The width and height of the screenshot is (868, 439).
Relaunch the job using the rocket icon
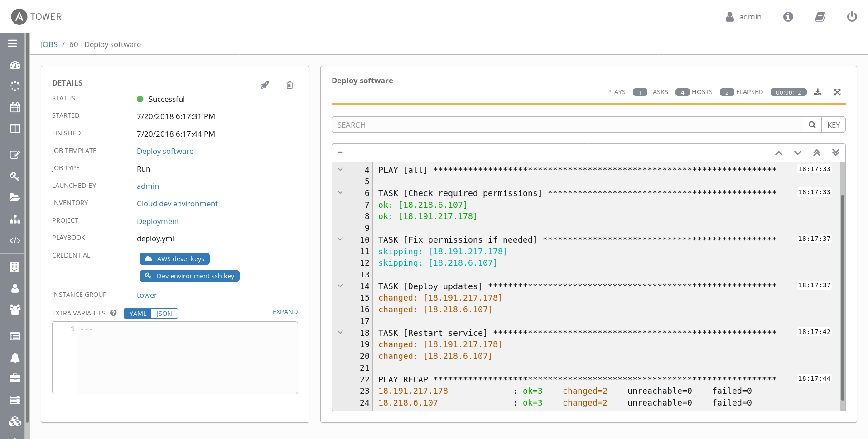(x=265, y=85)
